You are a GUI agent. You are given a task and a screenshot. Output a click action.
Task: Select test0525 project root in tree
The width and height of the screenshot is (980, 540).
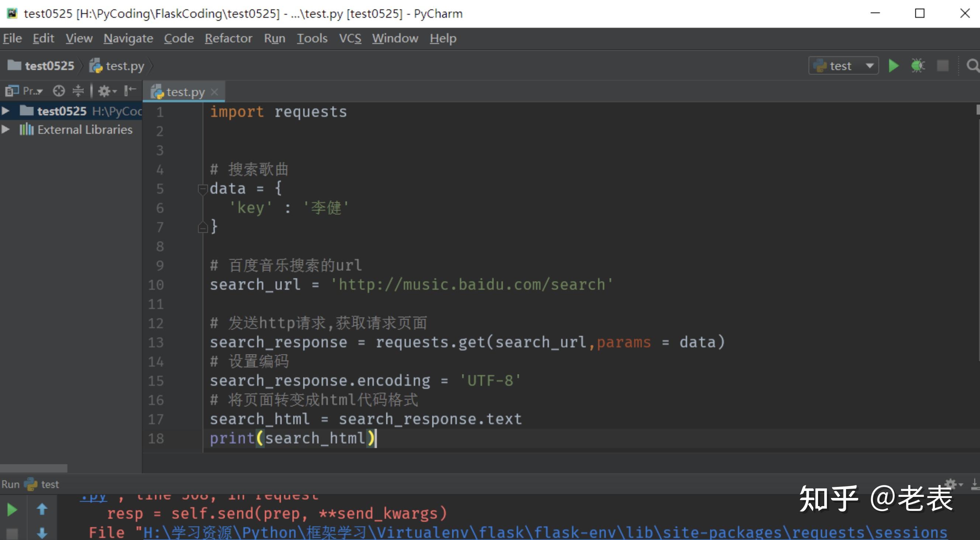point(71,111)
